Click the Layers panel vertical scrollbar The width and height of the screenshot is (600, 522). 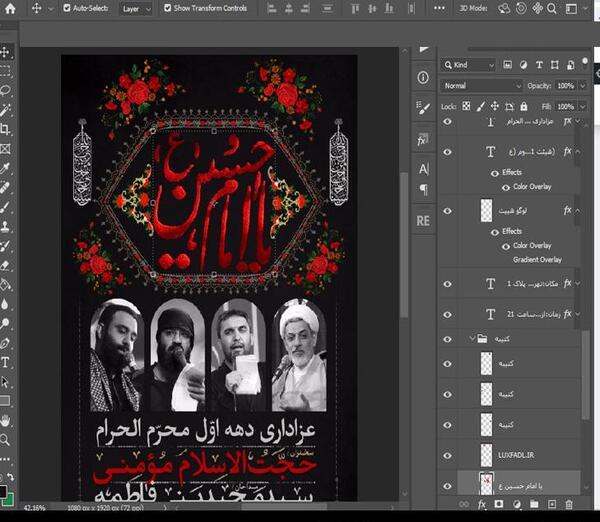point(585,375)
